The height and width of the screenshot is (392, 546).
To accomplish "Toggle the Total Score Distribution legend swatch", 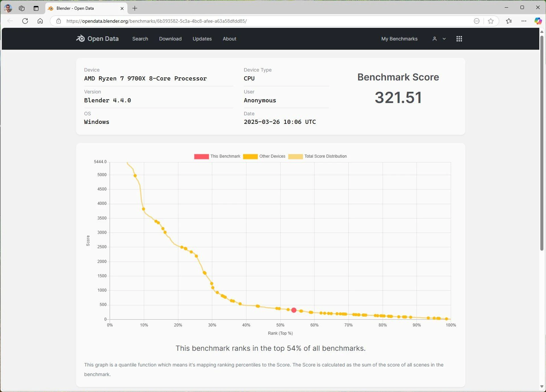I will 295,157.
